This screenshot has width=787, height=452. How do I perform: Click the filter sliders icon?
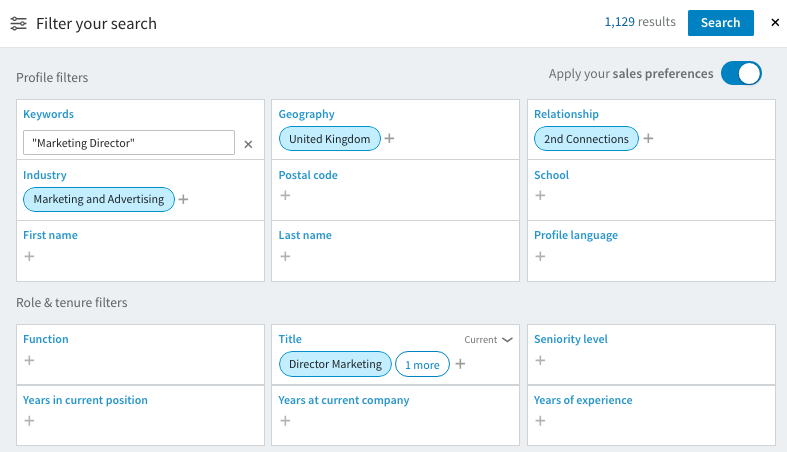tap(18, 23)
